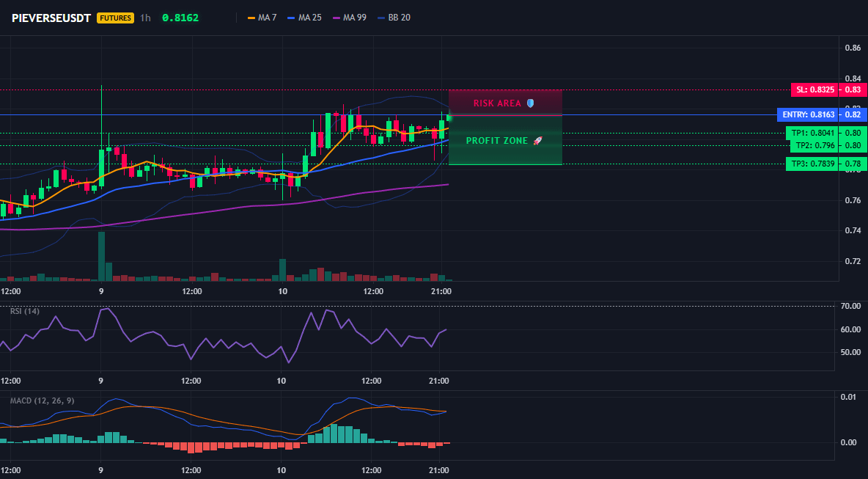Screen dimensions: 868x479
Task: Toggle the MA 99 legend entry
Action: tap(349, 18)
